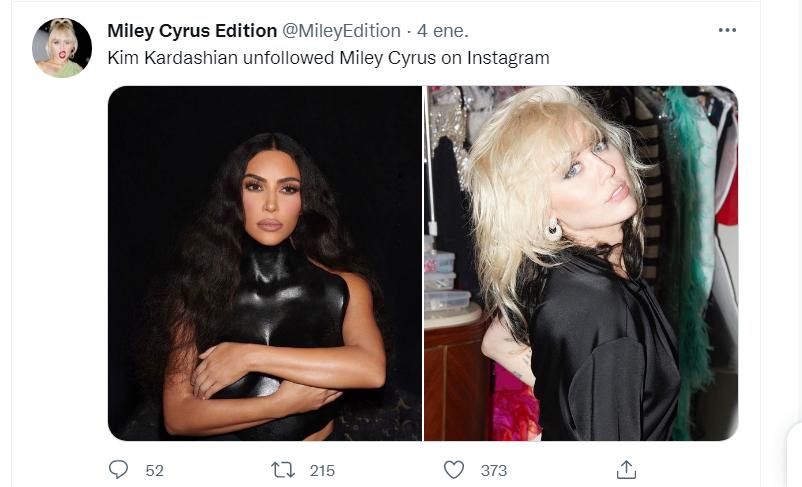Click the reply speech bubble icon
Screen dimensions: 802x487
pos(118,469)
